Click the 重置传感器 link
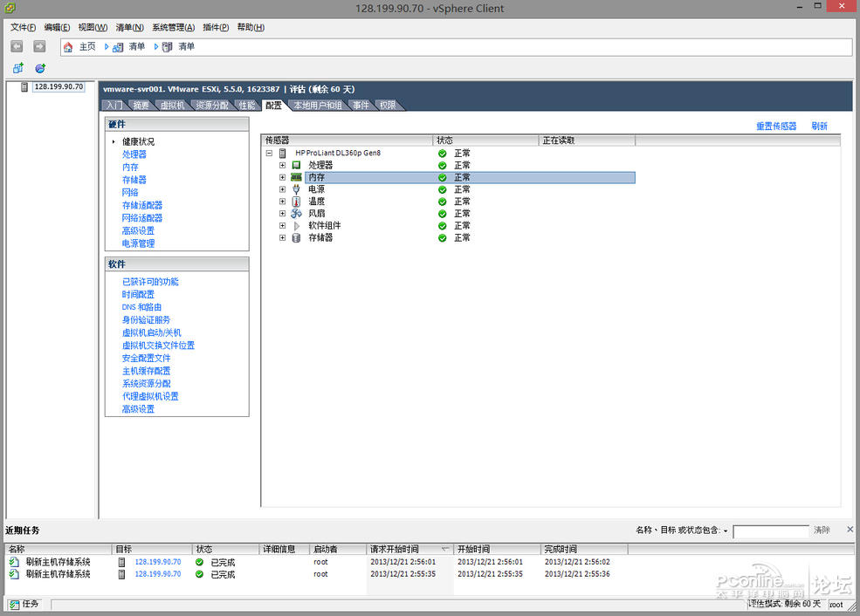This screenshot has height=616, width=860. pos(776,126)
